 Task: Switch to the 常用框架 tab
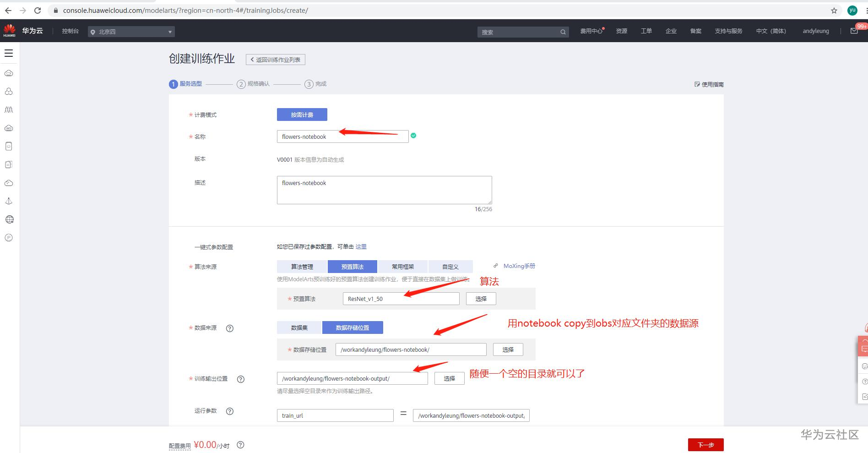point(403,267)
